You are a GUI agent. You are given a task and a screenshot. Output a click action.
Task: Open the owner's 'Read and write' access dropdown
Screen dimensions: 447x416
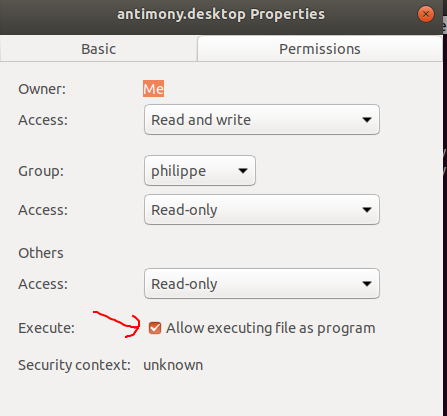pyautogui.click(x=262, y=120)
